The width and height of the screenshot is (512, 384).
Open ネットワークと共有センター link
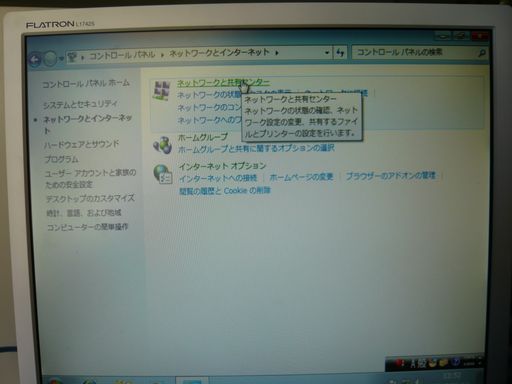[x=223, y=82]
